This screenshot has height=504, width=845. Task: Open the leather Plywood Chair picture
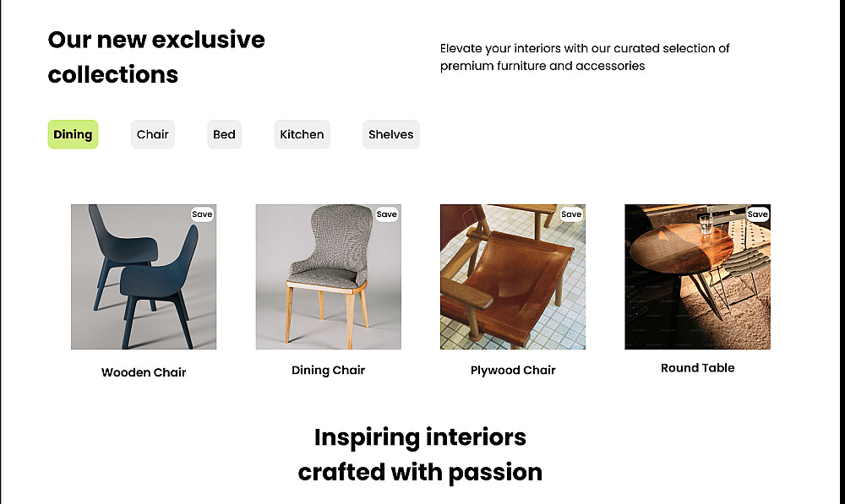[513, 277]
